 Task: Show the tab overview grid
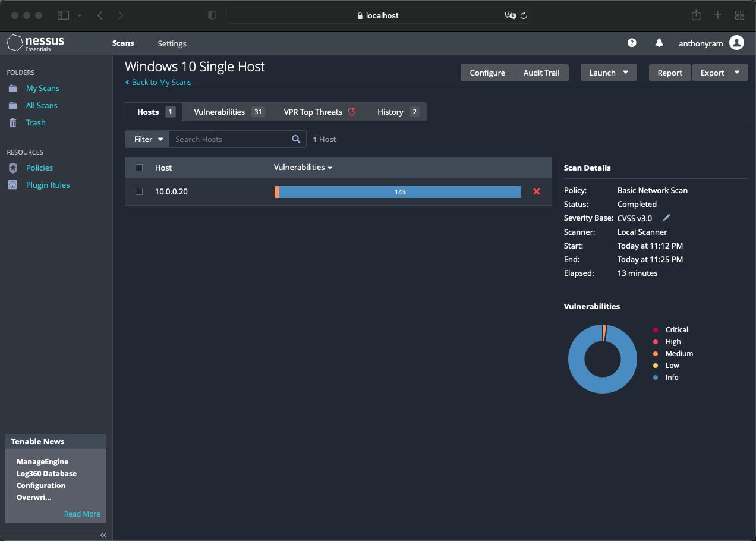click(740, 15)
